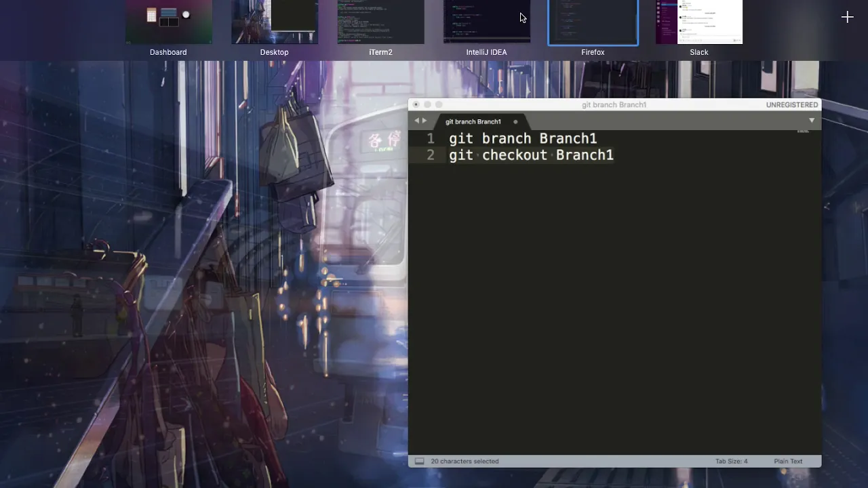Click line 2 text 'git checkout Branch1'
The height and width of the screenshot is (488, 868).
click(x=531, y=155)
